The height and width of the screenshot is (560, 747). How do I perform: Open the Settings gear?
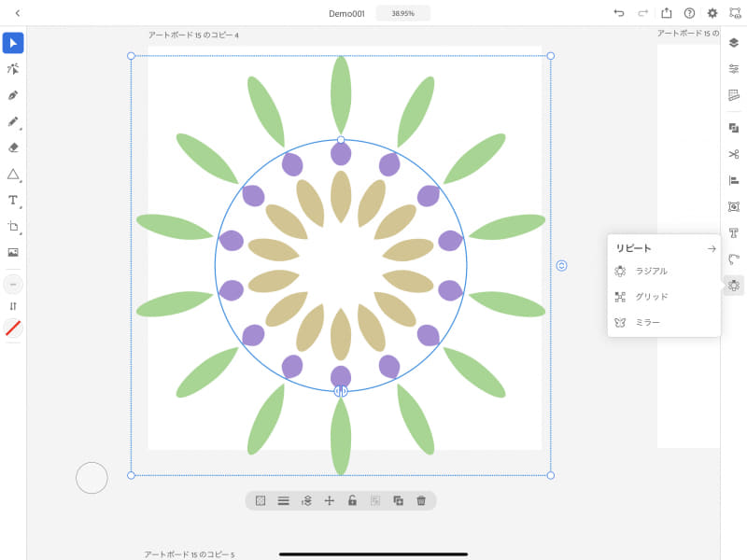click(712, 13)
